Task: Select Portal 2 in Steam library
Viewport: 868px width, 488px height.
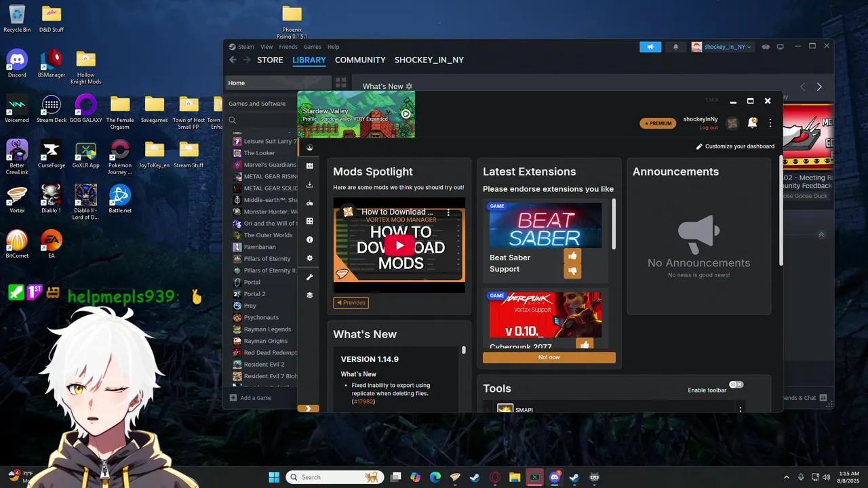Action: tap(255, 294)
